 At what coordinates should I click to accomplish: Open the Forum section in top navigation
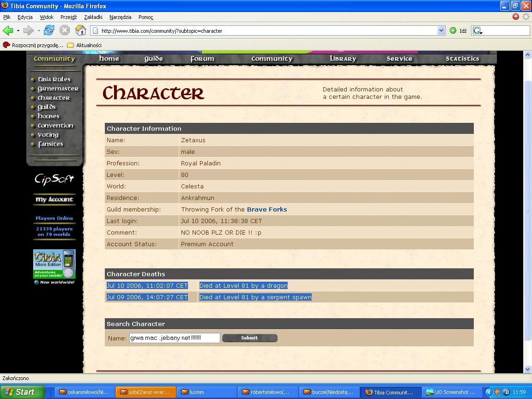pyautogui.click(x=202, y=59)
